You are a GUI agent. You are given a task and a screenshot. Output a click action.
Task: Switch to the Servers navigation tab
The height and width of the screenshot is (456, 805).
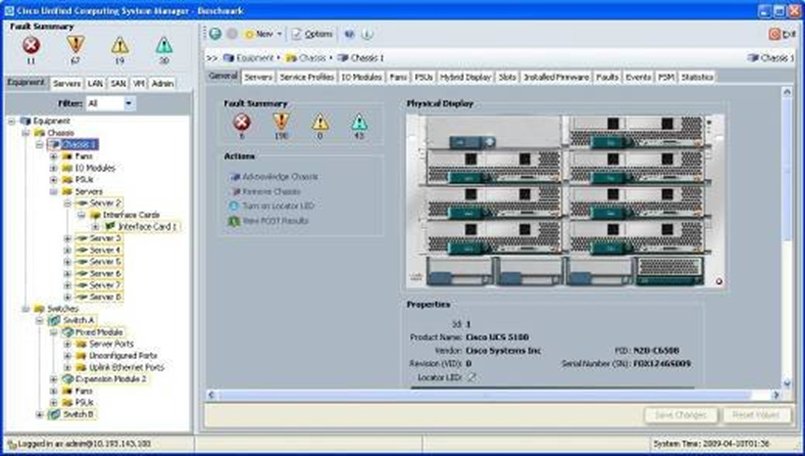(x=67, y=83)
